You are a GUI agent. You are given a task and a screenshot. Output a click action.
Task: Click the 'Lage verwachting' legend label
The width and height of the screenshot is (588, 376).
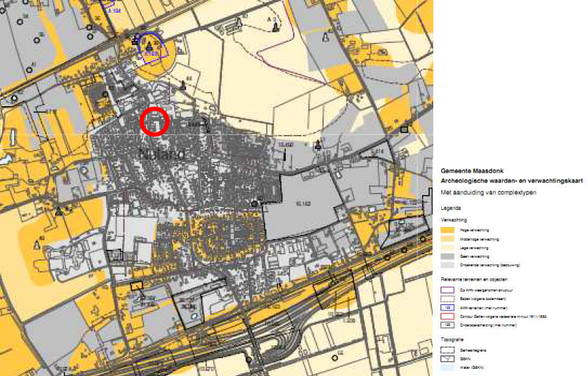point(474,249)
